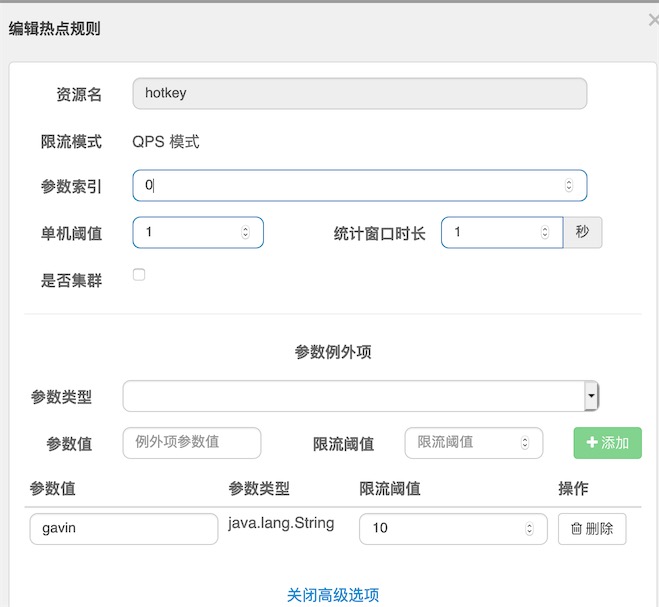Click the 单机阈值 spinner arrows
The image size is (659, 607).
245,232
